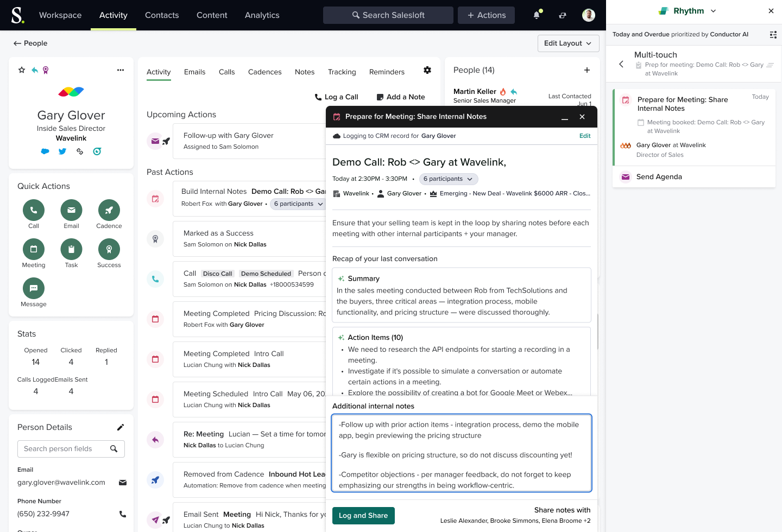Expand the Rhythm panel chevron
This screenshot has width=782, height=532.
pos(714,11)
